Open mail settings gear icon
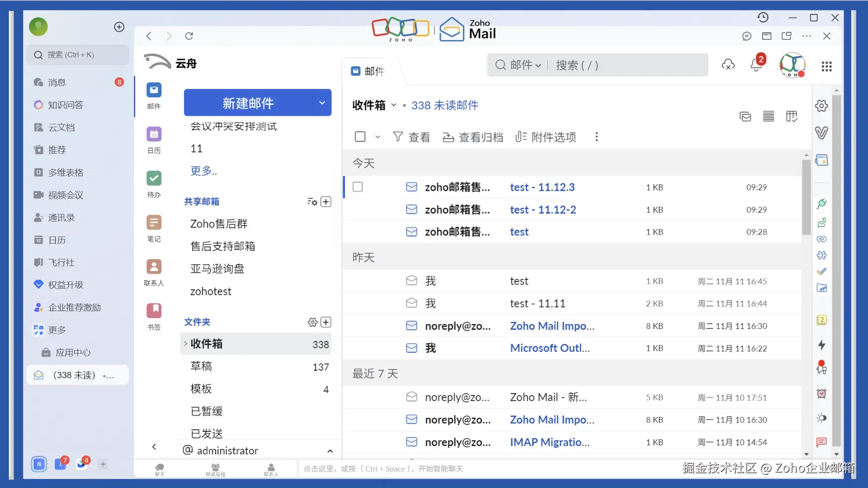 (x=821, y=106)
